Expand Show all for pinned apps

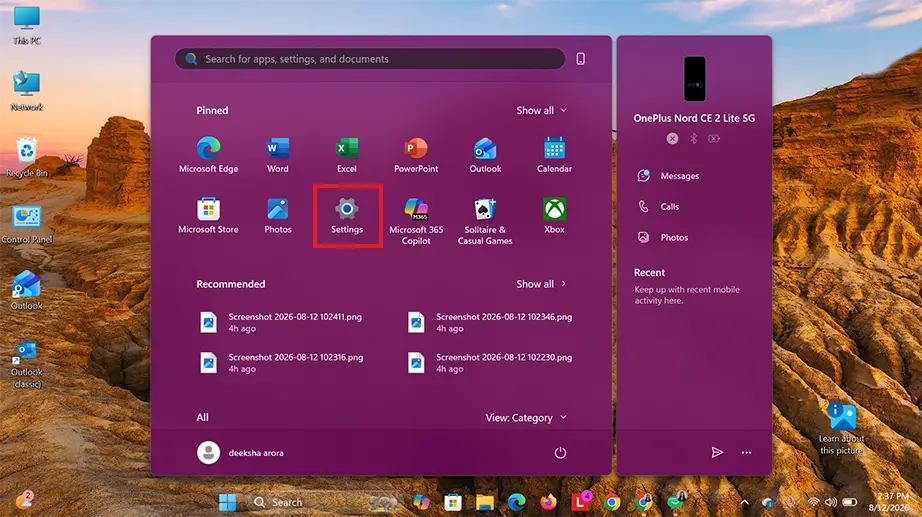(x=542, y=111)
